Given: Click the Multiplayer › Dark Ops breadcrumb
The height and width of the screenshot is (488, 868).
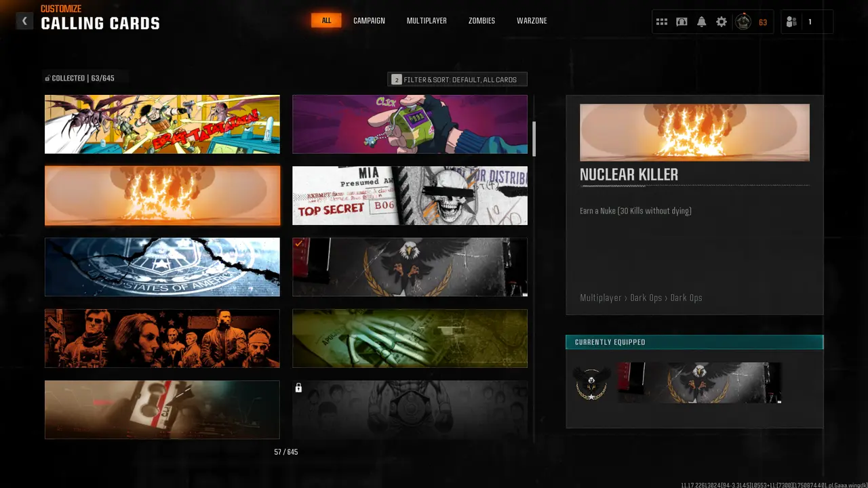Looking at the screenshot, I should point(641,298).
